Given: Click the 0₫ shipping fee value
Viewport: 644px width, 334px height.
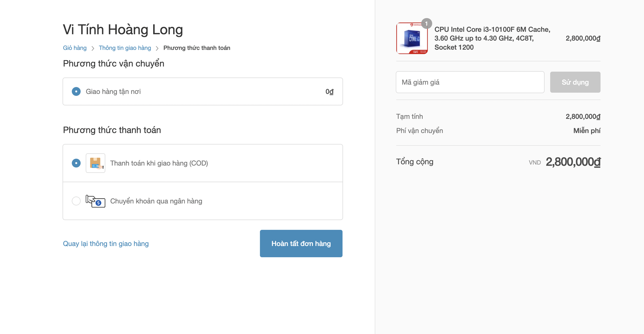Looking at the screenshot, I should [x=330, y=92].
